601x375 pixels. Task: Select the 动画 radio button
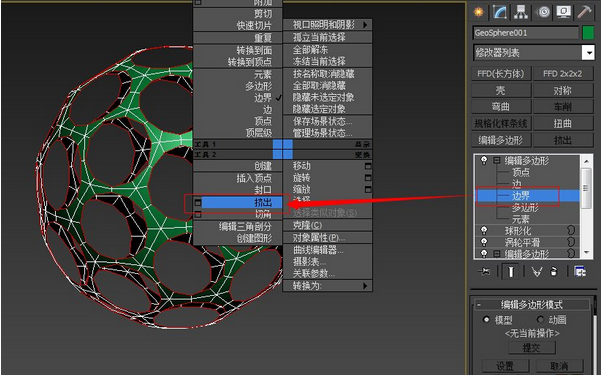pos(540,319)
